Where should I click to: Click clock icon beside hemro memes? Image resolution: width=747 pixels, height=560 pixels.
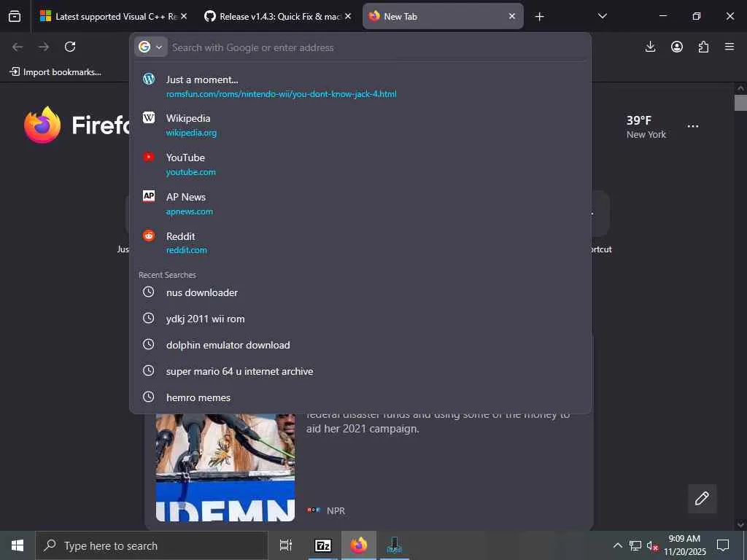point(149,397)
